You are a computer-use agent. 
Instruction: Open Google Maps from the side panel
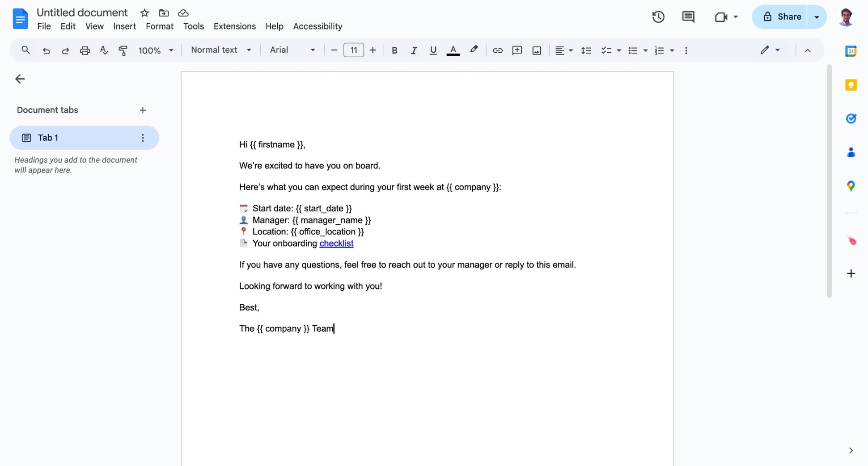point(851,185)
